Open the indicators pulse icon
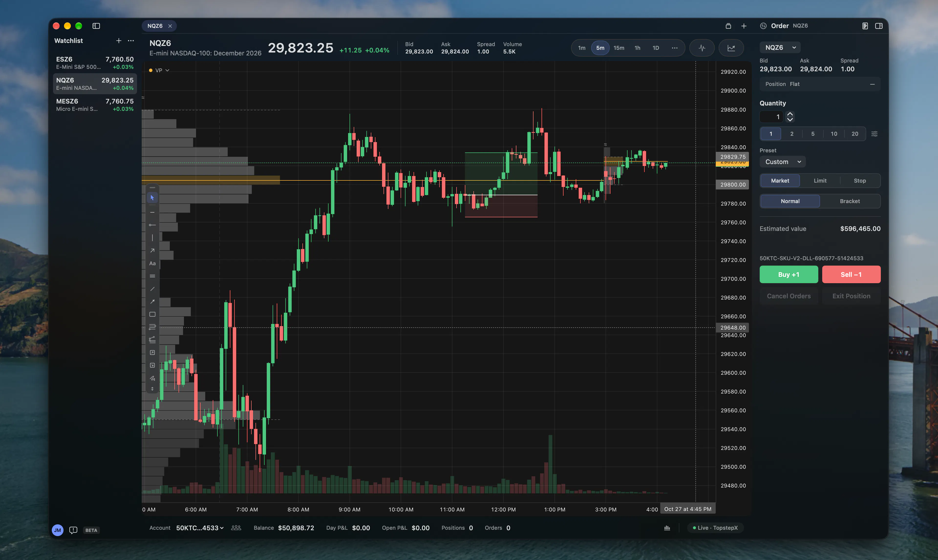 [702, 48]
